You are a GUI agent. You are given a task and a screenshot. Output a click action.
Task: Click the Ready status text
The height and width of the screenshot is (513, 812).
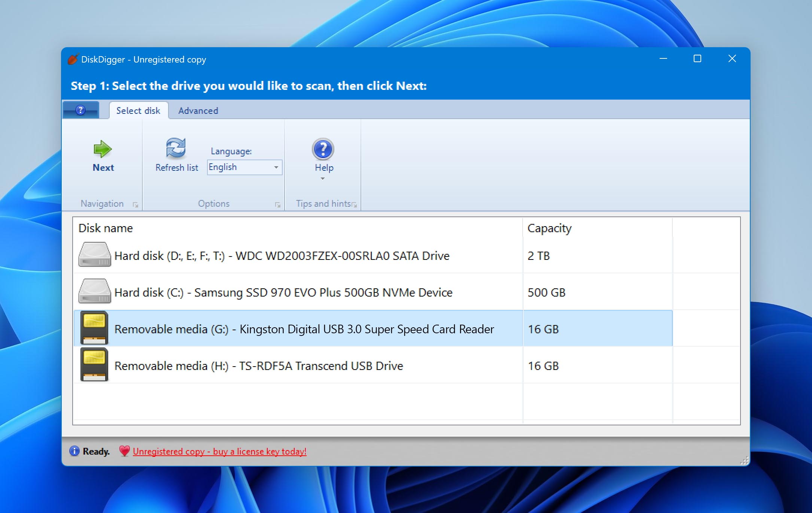tap(96, 452)
